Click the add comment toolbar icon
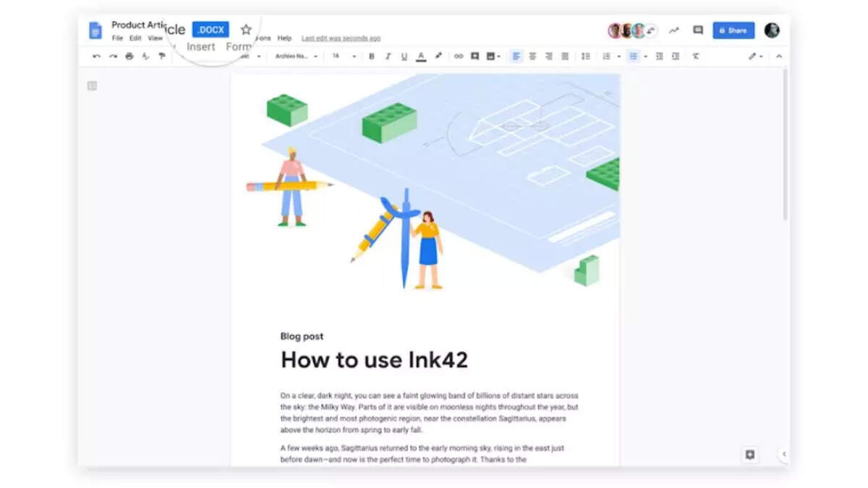The height and width of the screenshot is (488, 868). (475, 56)
